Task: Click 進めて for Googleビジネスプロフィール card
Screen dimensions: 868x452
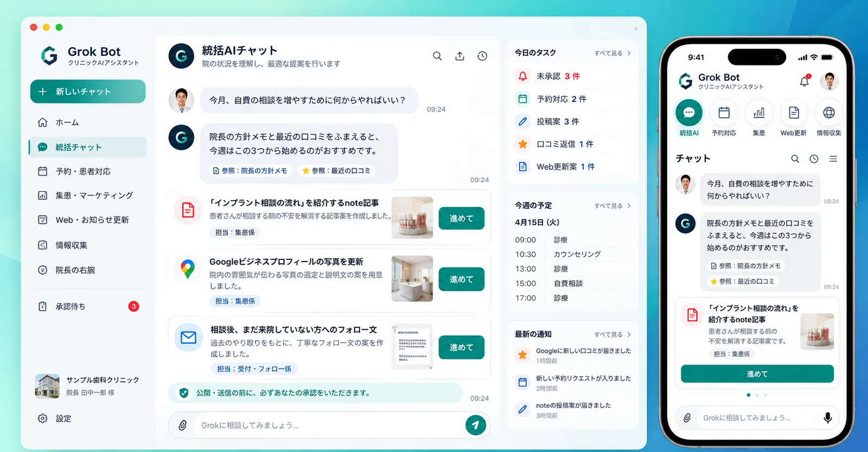Action: [x=461, y=279]
